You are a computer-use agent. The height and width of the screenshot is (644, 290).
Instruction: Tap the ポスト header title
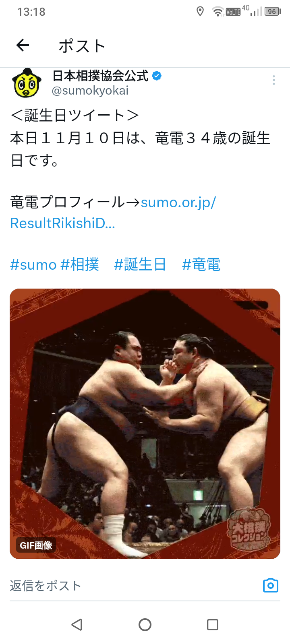coord(82,46)
